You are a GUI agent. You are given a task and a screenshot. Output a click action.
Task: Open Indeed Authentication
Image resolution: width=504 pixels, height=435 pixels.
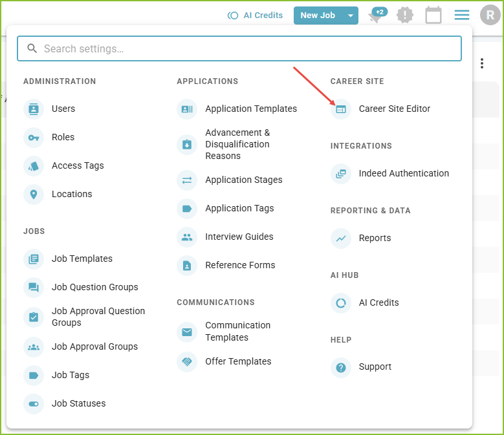[x=404, y=174]
